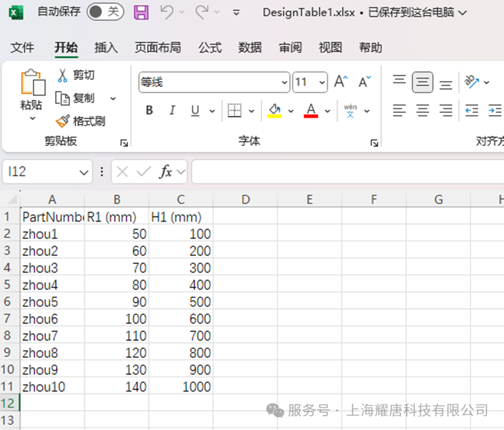
Task: Toggle the AutoSave switch
Action: 105,12
